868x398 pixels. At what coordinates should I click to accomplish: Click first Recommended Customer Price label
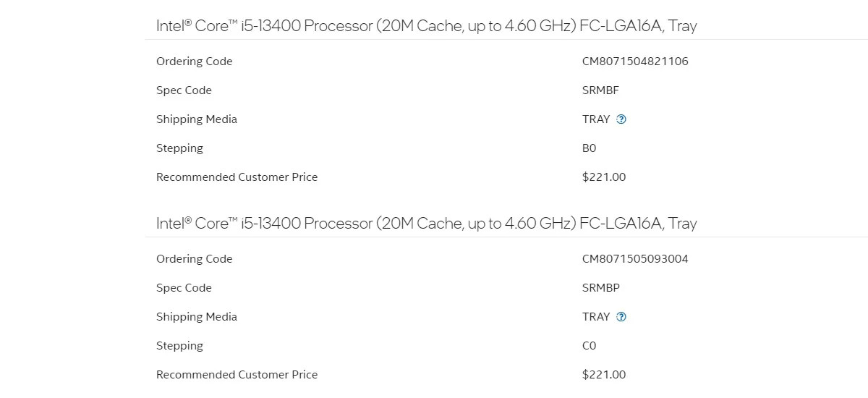tap(237, 177)
